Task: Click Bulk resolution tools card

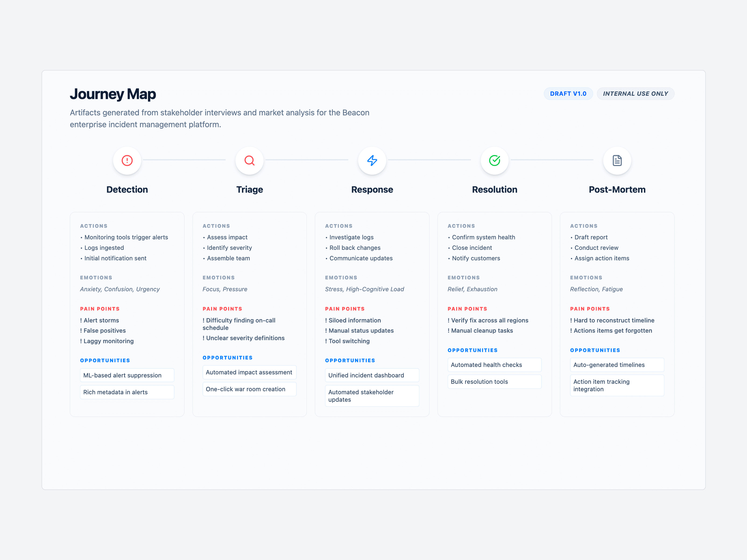Action: coord(494,381)
